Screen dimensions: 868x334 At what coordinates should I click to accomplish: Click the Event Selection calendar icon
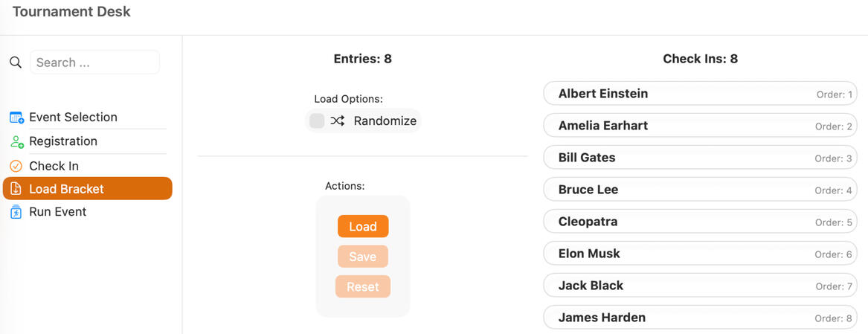(x=16, y=118)
